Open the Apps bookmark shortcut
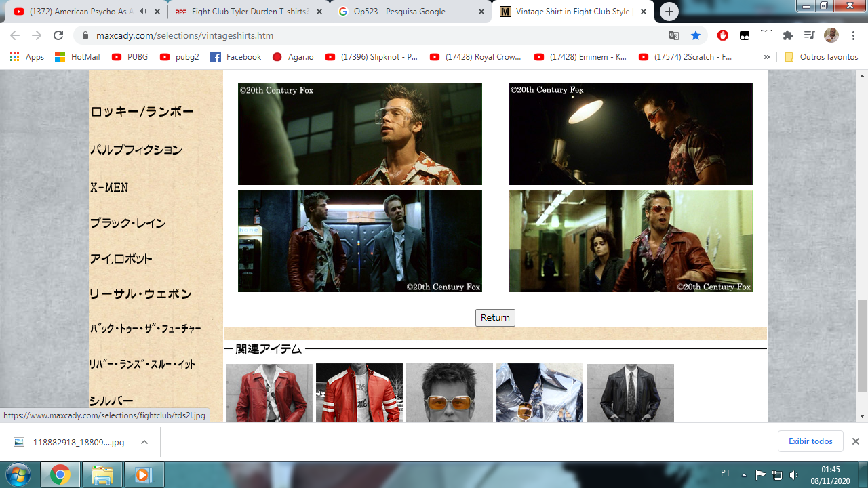 tap(27, 57)
